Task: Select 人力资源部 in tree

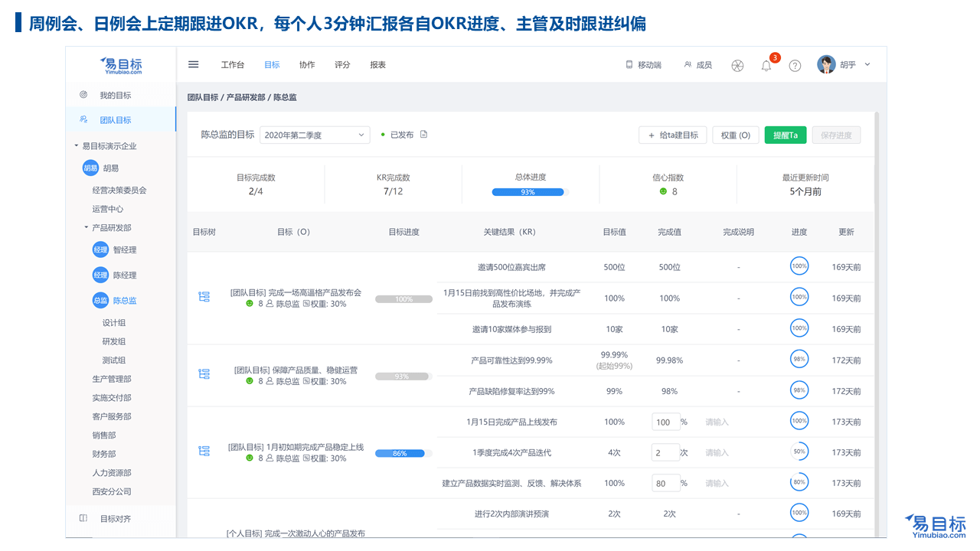Action: click(112, 473)
